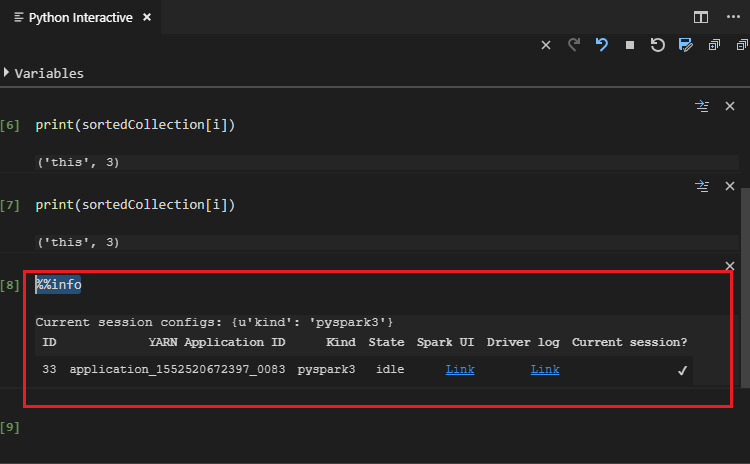Select the Python Interactive tab
The image size is (750, 464).
coord(80,18)
